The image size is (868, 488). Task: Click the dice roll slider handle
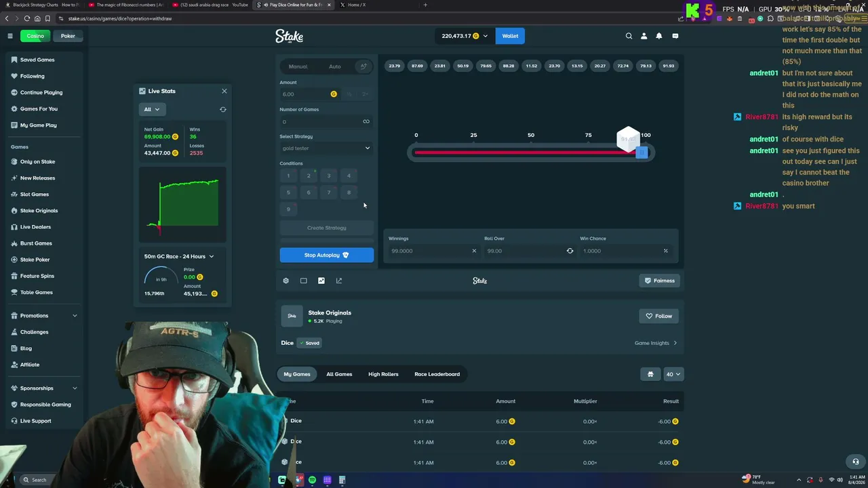click(642, 152)
